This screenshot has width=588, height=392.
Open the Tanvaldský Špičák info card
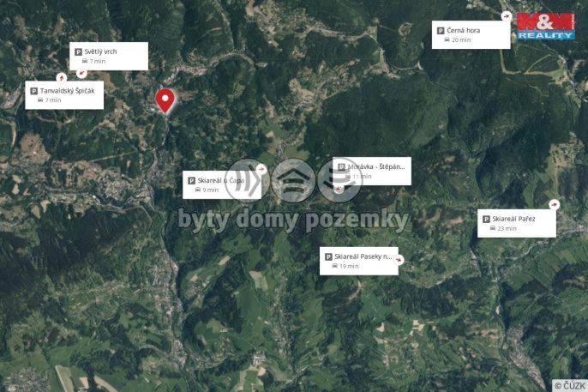[x=64, y=95]
